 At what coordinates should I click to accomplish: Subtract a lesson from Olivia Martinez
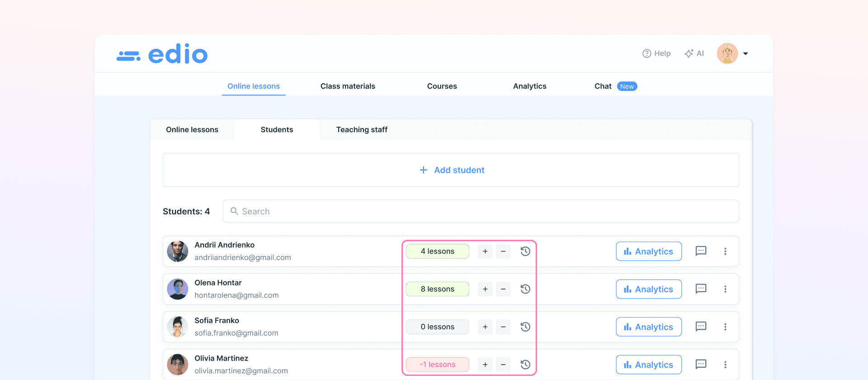503,365
